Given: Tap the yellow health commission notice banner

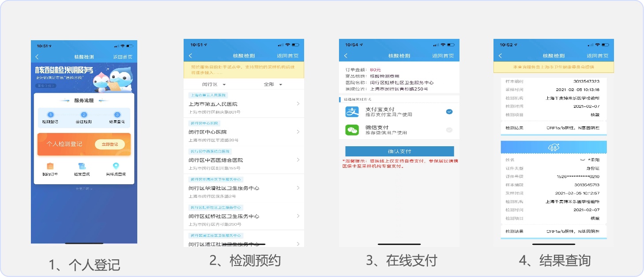Looking at the screenshot, I should click(554, 67).
